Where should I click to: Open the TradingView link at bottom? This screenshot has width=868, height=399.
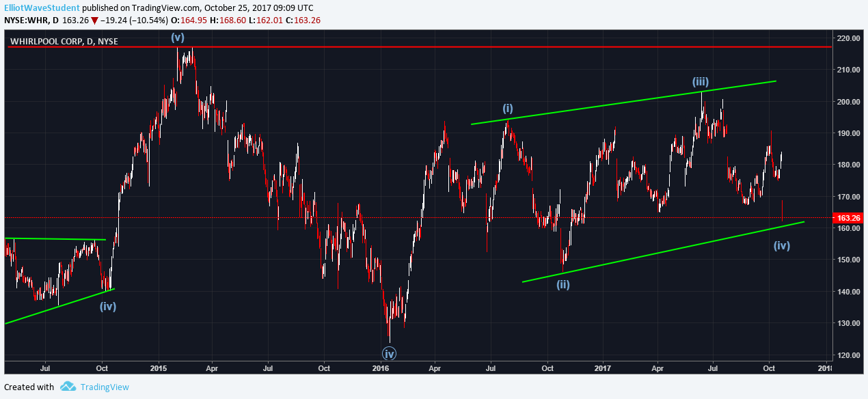105,387
